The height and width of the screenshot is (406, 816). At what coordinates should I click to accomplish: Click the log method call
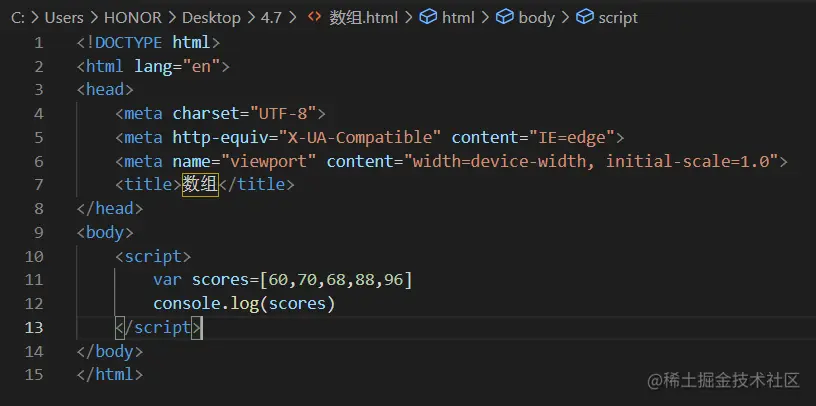click(x=245, y=303)
